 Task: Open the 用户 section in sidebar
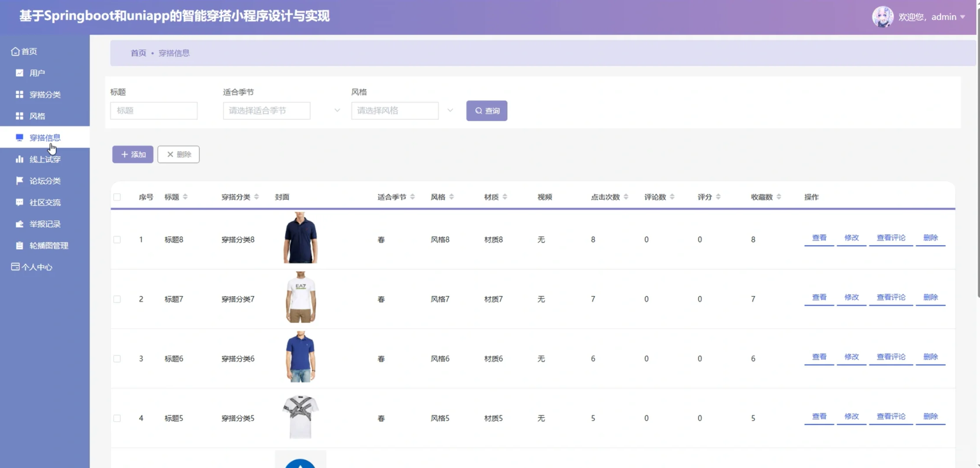pos(36,72)
